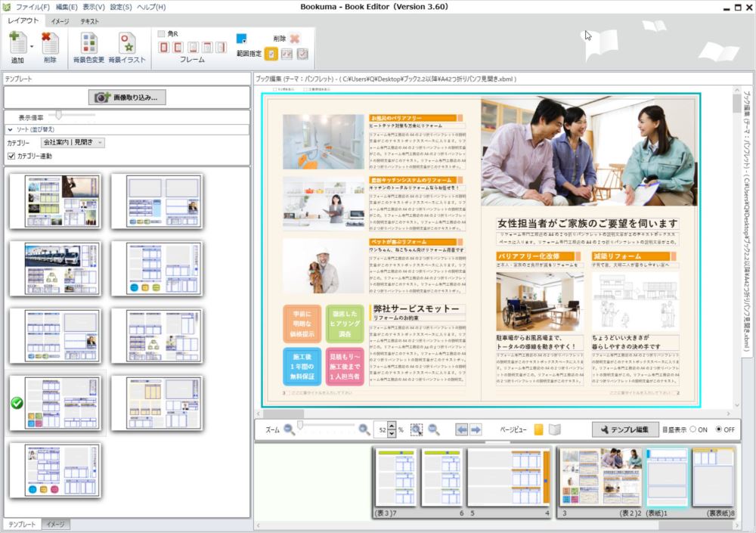Go to next page with right arrow

(x=476, y=429)
